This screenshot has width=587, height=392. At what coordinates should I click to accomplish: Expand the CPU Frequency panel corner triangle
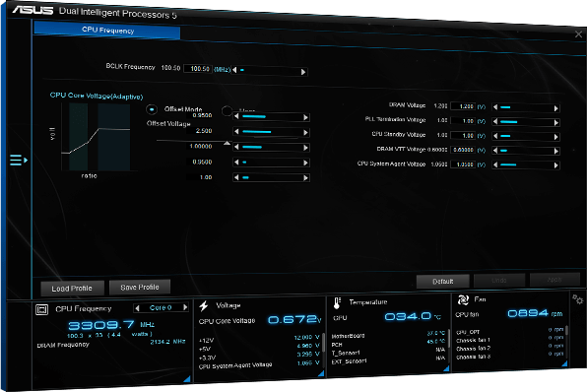coord(187,379)
